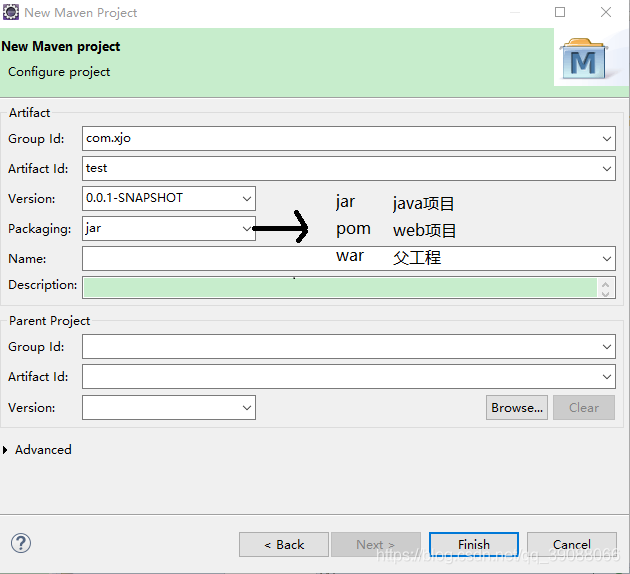Click the Description scroll up arrow
Screen dimensions: 630x574
[x=606, y=284]
